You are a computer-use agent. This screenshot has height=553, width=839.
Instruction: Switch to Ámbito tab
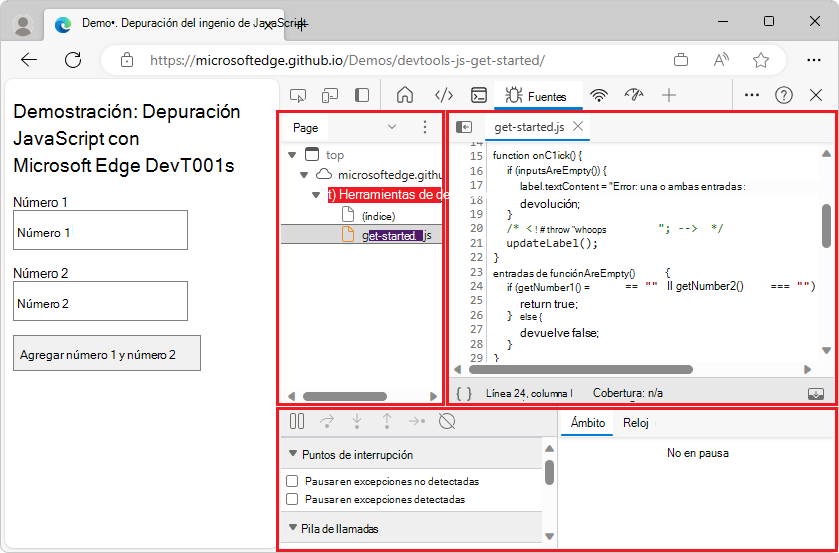(588, 423)
